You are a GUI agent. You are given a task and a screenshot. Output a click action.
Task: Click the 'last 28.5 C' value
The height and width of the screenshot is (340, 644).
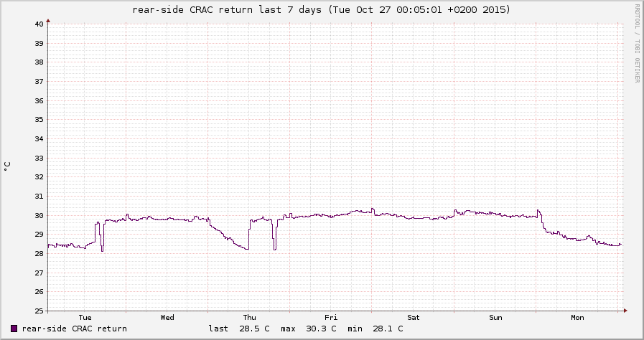point(239,329)
